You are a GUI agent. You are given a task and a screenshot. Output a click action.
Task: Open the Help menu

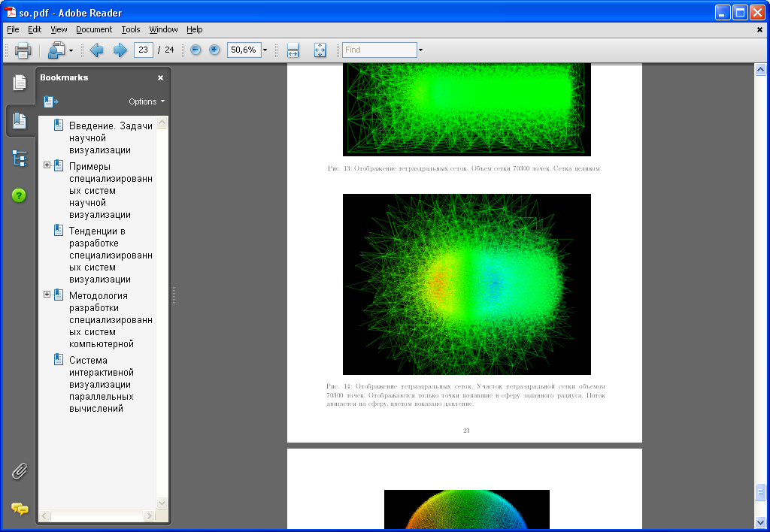(195, 29)
